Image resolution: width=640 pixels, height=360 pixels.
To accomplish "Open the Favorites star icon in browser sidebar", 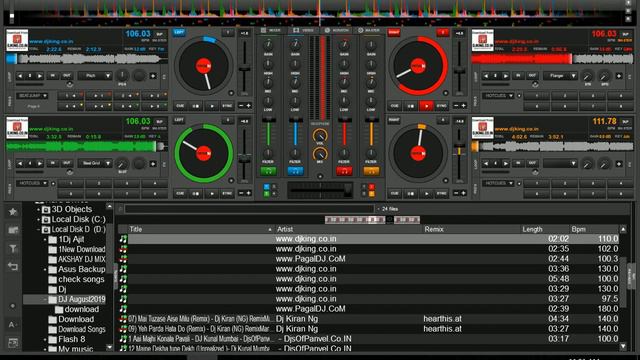I will pos(13,211).
